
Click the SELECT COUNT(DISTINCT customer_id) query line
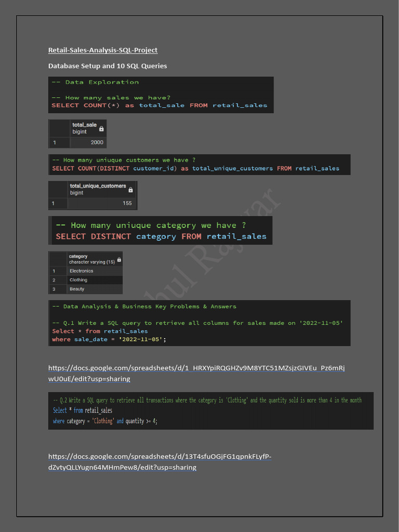click(196, 168)
